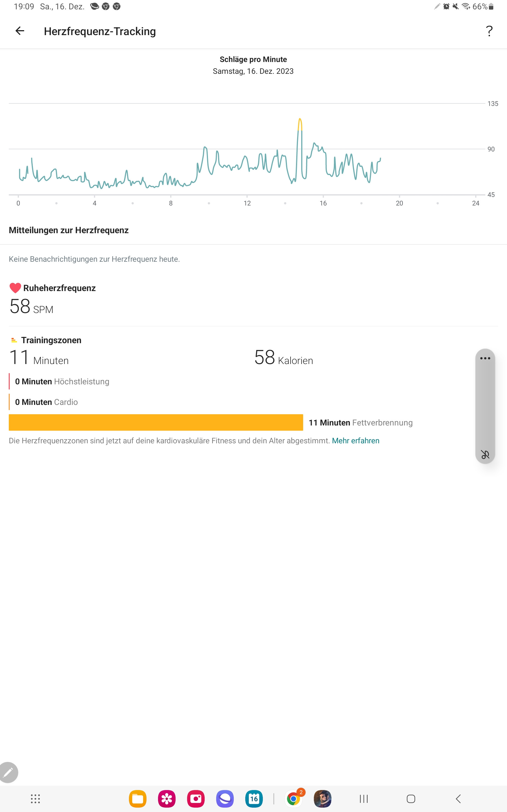This screenshot has height=812, width=507.
Task: Tap the system back chevron button
Action: pyautogui.click(x=458, y=799)
